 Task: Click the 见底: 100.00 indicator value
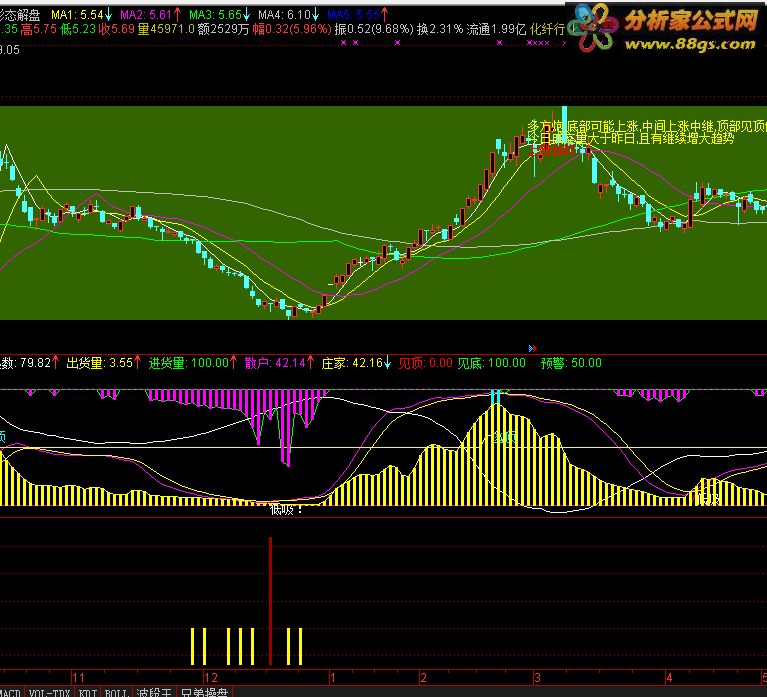pos(492,363)
